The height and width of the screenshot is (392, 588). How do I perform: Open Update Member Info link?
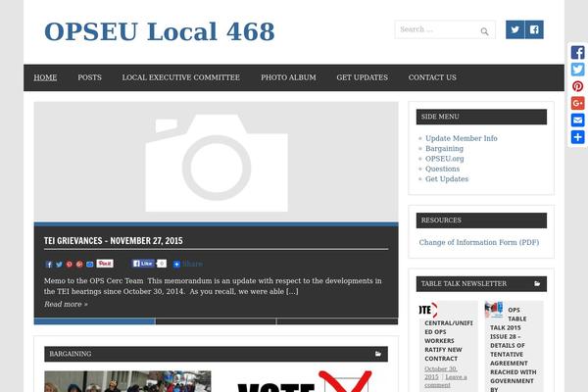pyautogui.click(x=462, y=138)
